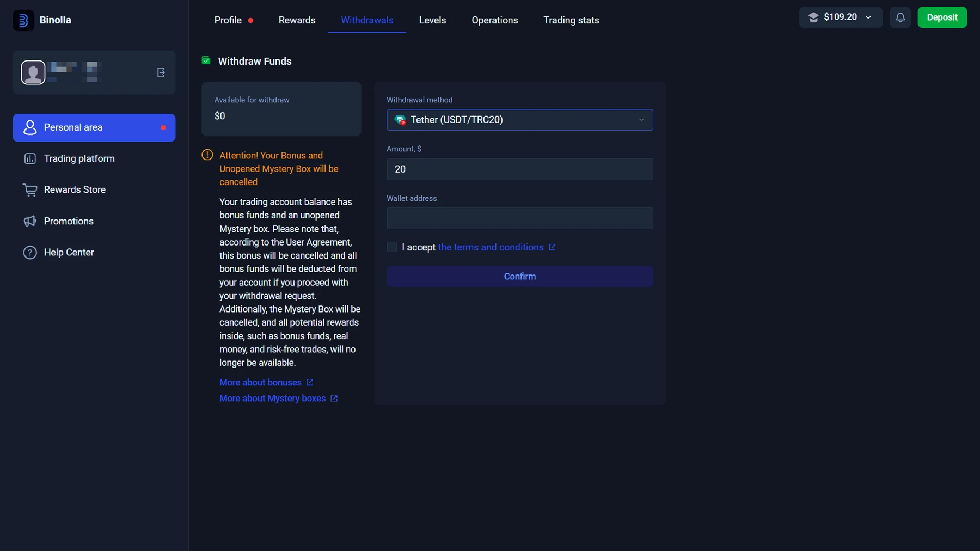The image size is (980, 551).
Task: Click the account balance stack icon
Action: coord(813,17)
